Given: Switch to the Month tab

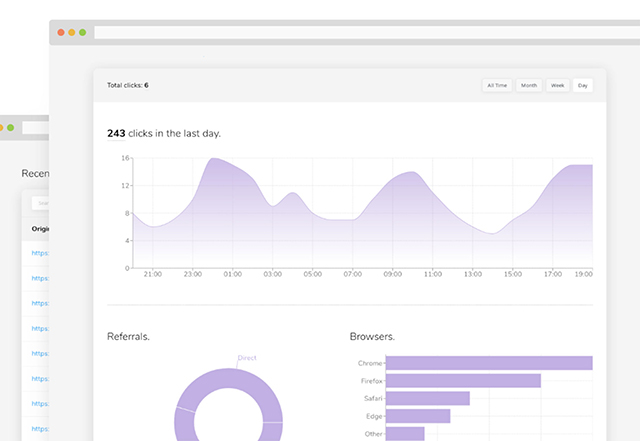Looking at the screenshot, I should pos(529,85).
